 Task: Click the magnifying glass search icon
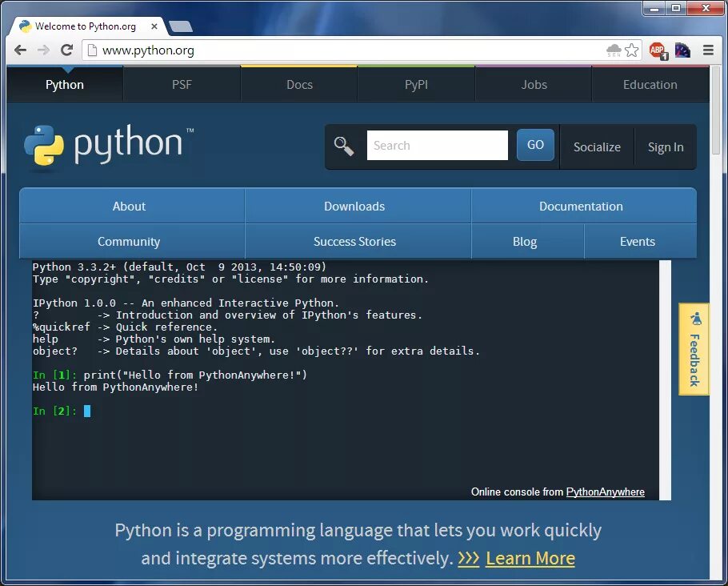(x=344, y=146)
